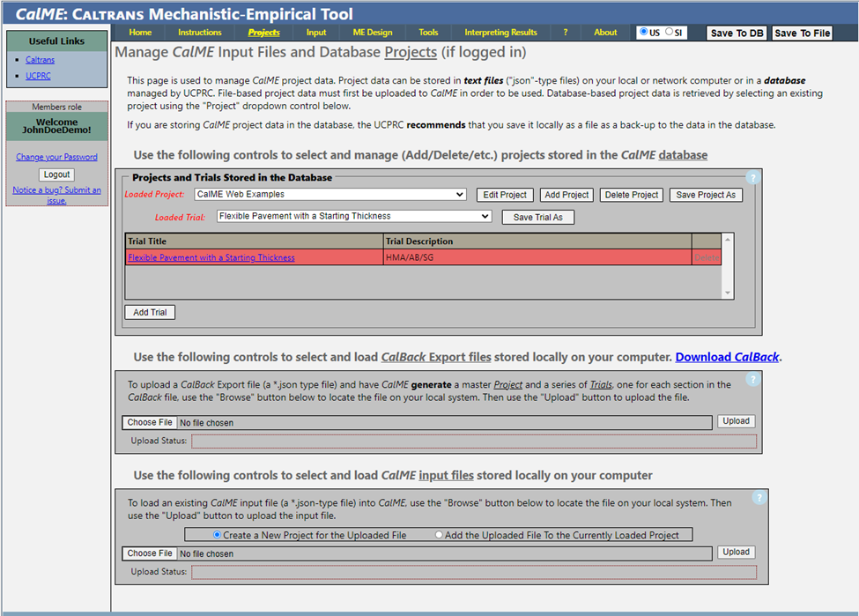Choose Create a New Project for Uploaded File
Image resolution: width=859 pixels, height=616 pixels.
tap(218, 535)
